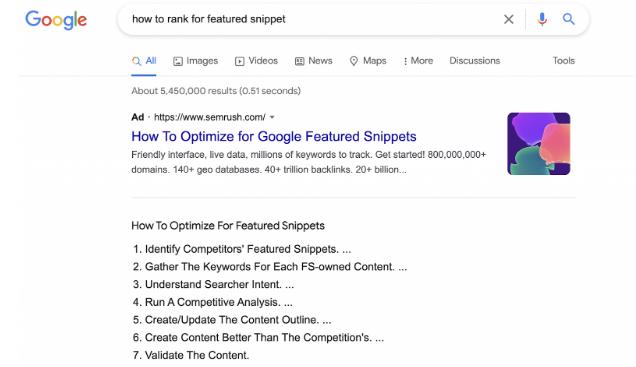The width and height of the screenshot is (636, 367).
Task: Click the colorful semrush ad thumbnail image
Action: [539, 144]
